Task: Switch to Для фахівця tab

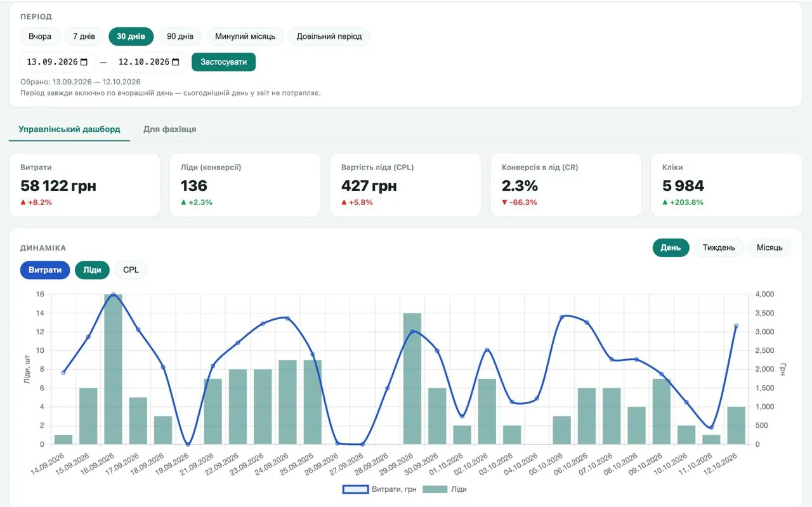Action: (x=169, y=129)
